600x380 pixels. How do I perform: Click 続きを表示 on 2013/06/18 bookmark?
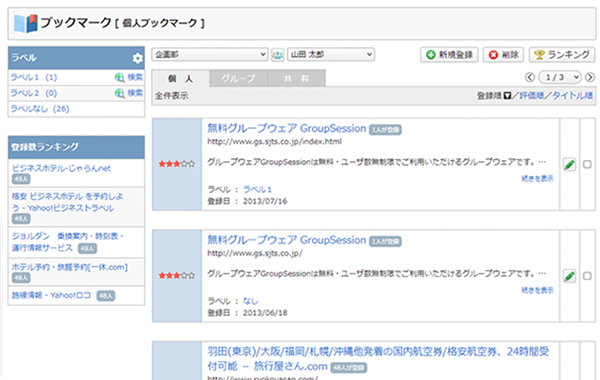(537, 290)
